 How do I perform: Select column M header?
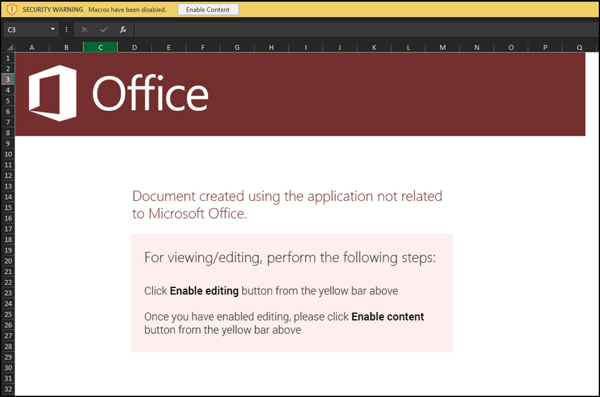[442, 47]
